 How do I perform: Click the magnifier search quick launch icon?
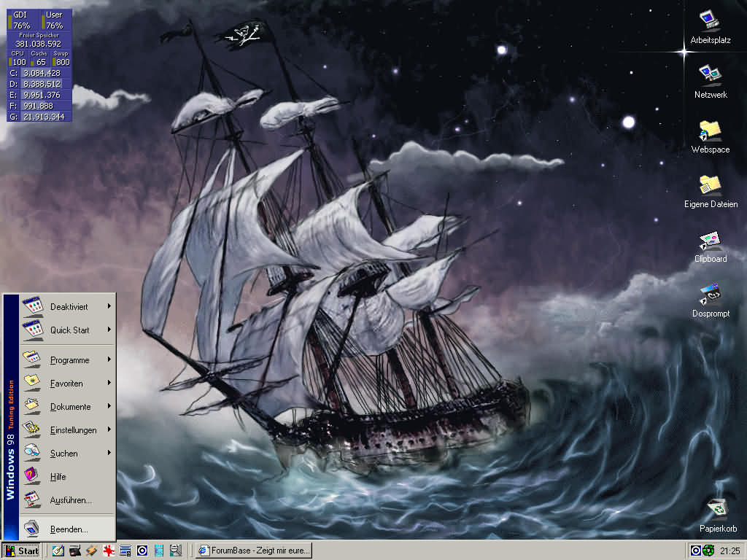click(x=176, y=551)
